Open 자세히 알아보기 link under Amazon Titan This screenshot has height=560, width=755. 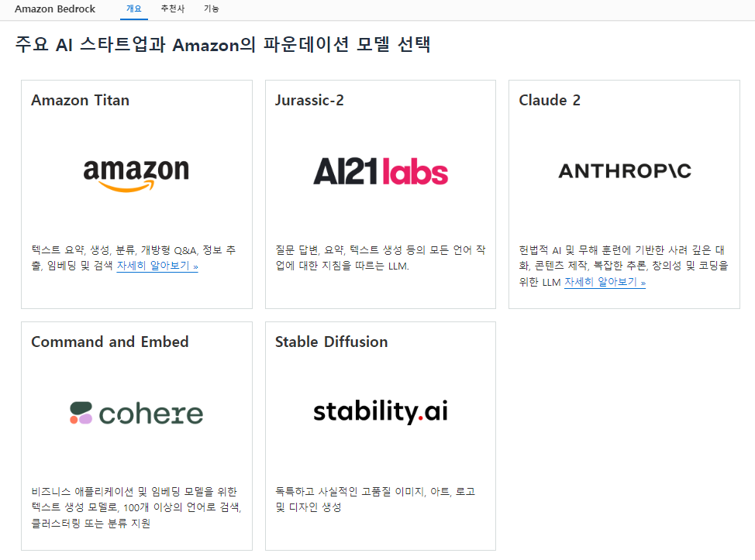click(x=157, y=266)
